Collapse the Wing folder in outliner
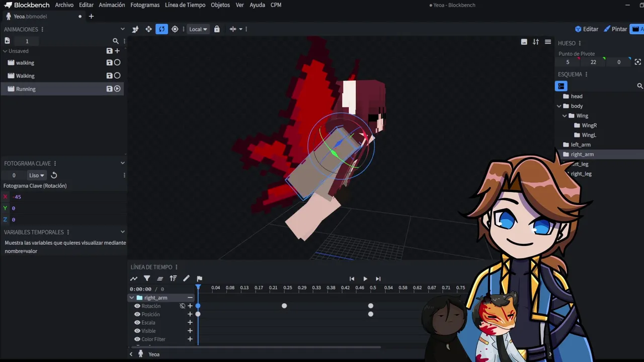The image size is (644, 362). click(565, 116)
